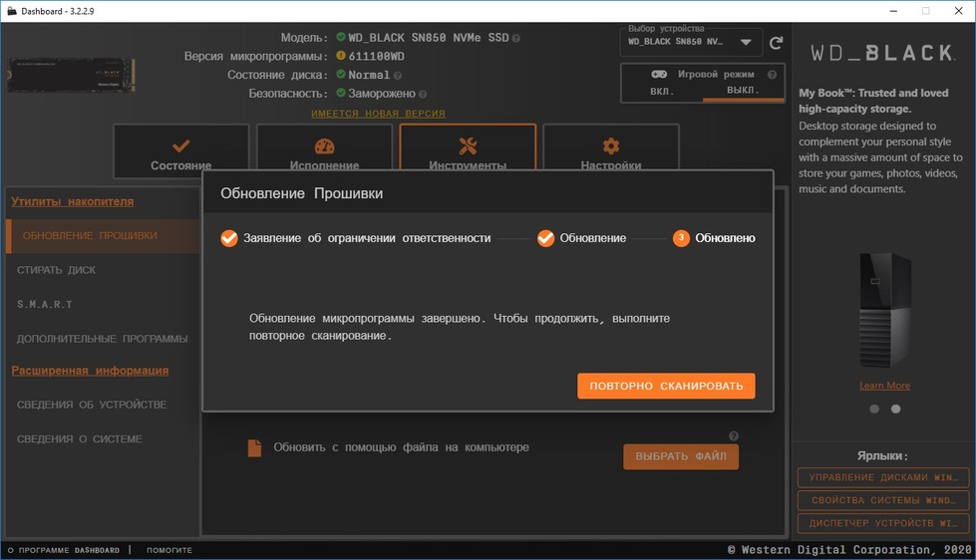
Task: Click help icon next to disk state Normal
Action: (398, 76)
